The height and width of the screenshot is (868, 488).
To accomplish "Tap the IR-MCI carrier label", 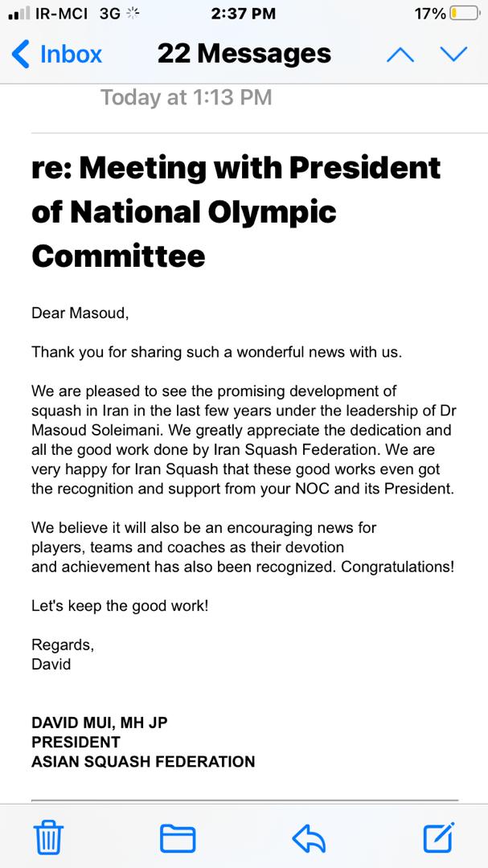I will 61,14.
